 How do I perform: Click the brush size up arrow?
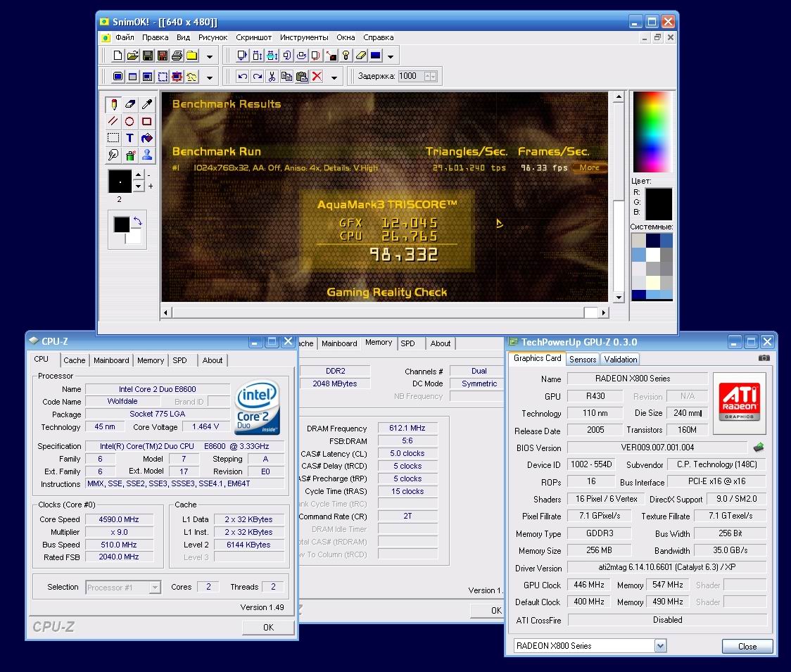(138, 175)
